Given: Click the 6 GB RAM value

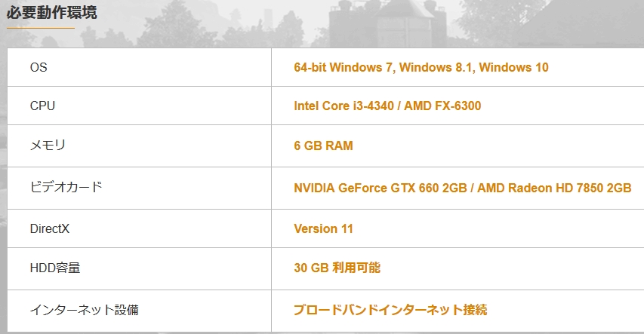Looking at the screenshot, I should tap(323, 146).
